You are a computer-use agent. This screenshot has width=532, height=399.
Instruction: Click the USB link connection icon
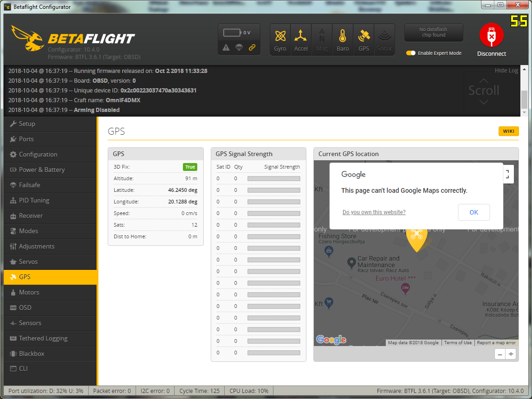(x=252, y=47)
